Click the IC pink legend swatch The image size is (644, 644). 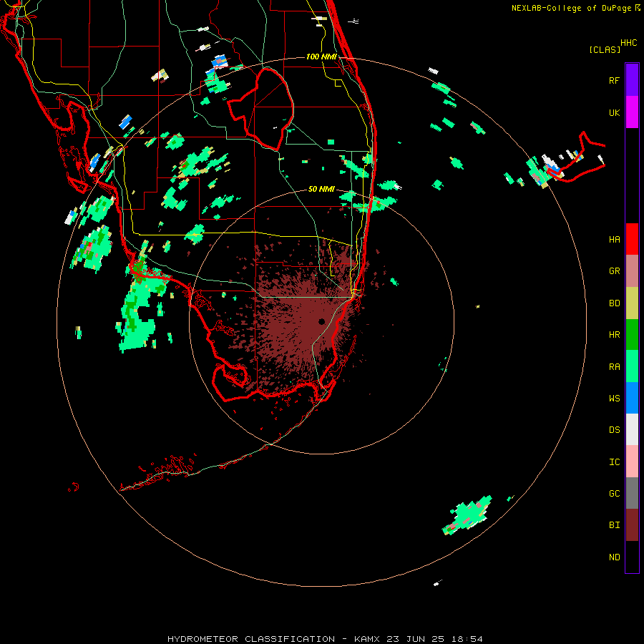632,462
